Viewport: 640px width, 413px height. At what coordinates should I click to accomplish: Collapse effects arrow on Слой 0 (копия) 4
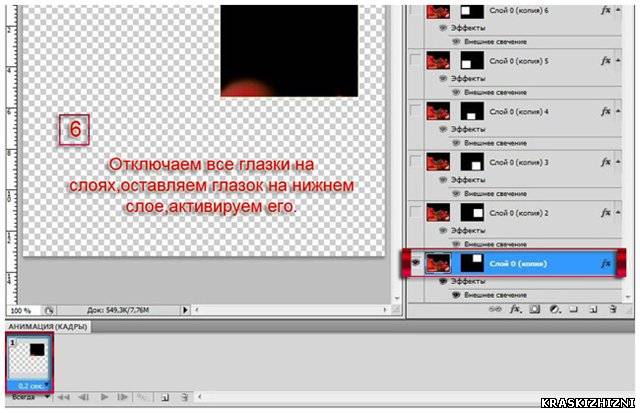coord(618,111)
